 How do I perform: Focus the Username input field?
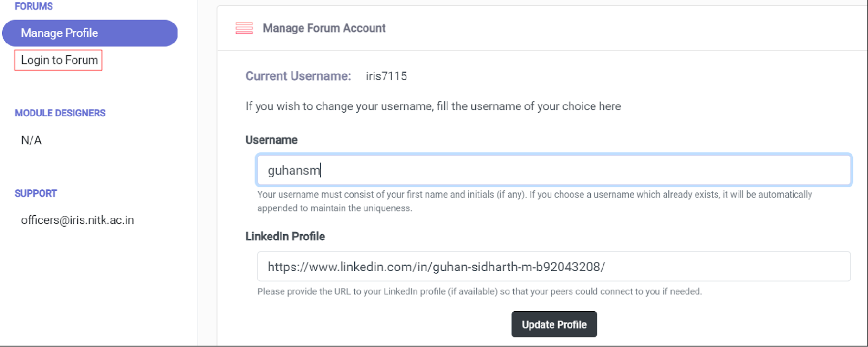(x=553, y=170)
